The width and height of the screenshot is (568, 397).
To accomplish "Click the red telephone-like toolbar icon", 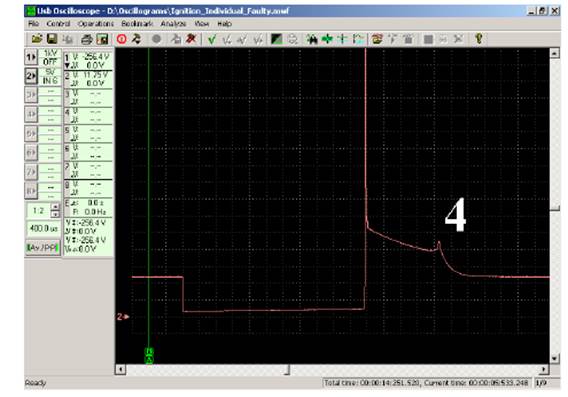I will coord(377,39).
